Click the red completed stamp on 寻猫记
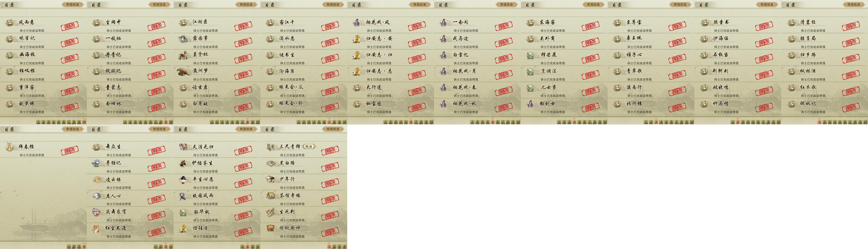The width and height of the screenshot is (868, 249). point(157,167)
